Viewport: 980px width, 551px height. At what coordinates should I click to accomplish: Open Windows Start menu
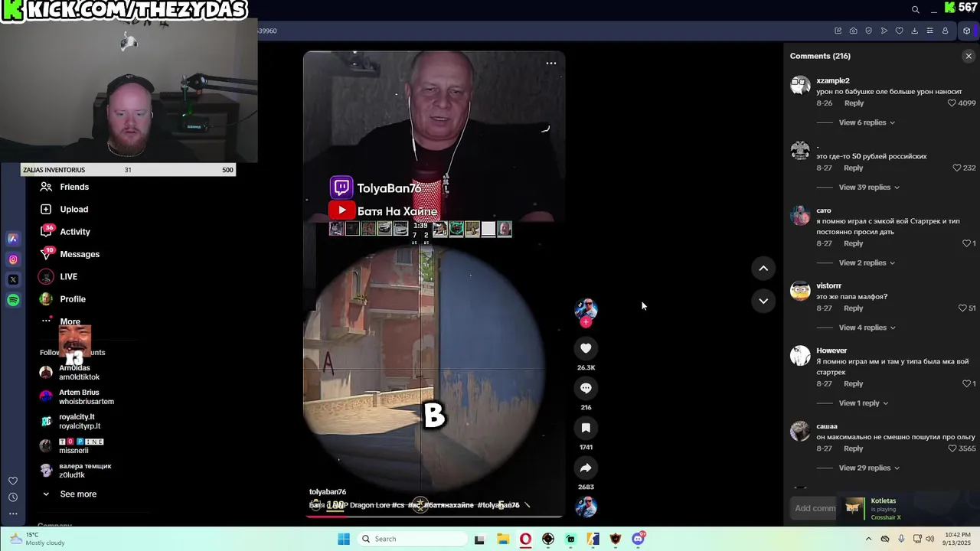344,539
